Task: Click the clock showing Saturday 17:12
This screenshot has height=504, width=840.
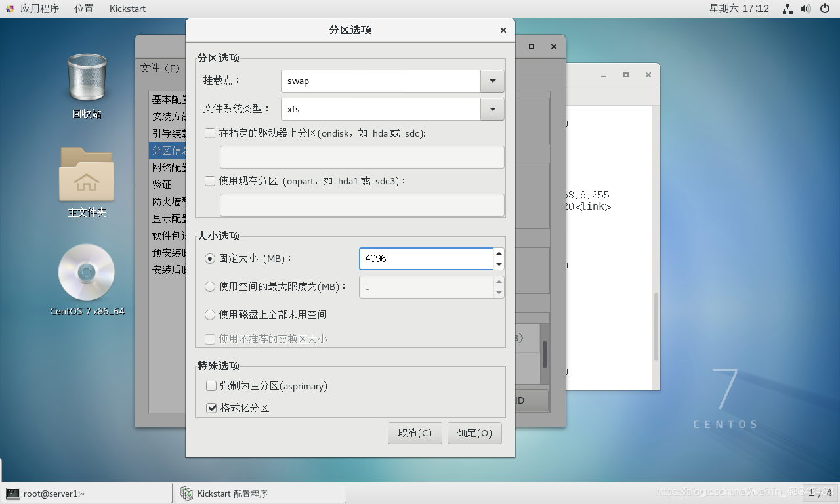Action: 739,9
